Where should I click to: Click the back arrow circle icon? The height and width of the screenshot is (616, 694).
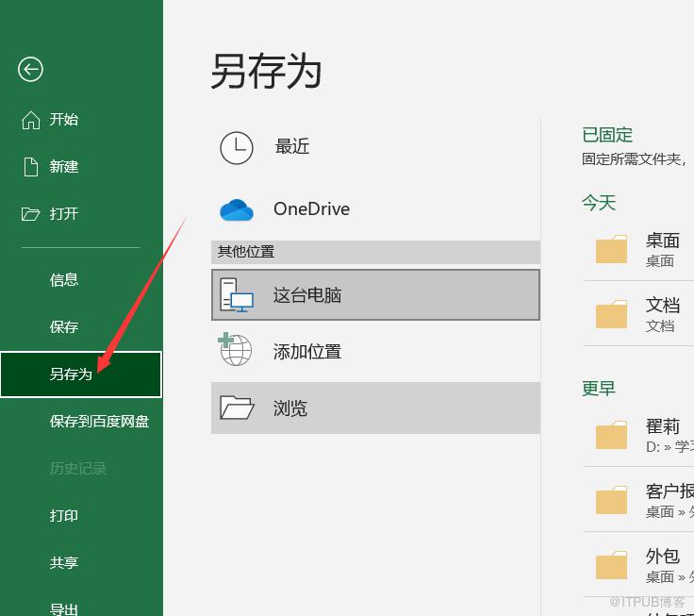click(x=30, y=70)
